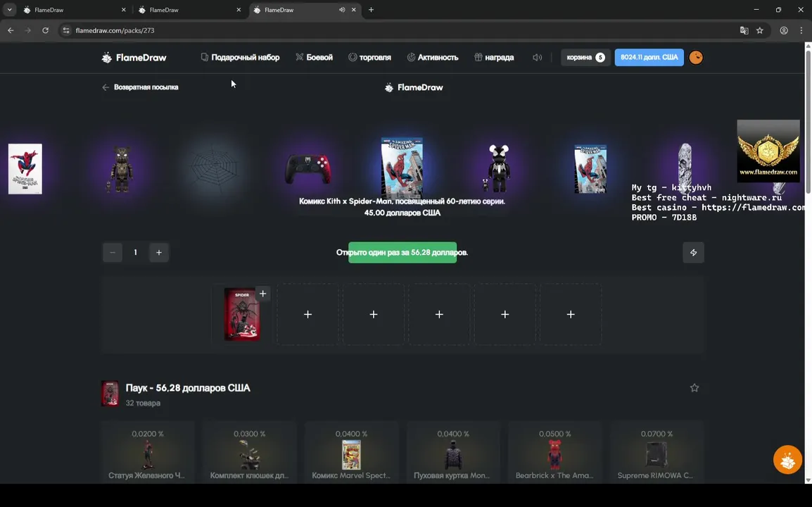Click the orange support chat bubble

coord(787,460)
